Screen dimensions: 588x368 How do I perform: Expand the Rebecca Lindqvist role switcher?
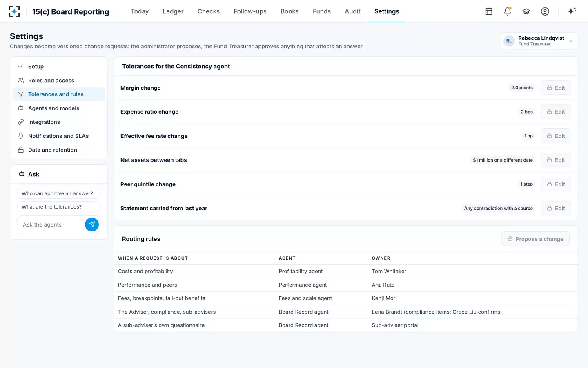(539, 41)
